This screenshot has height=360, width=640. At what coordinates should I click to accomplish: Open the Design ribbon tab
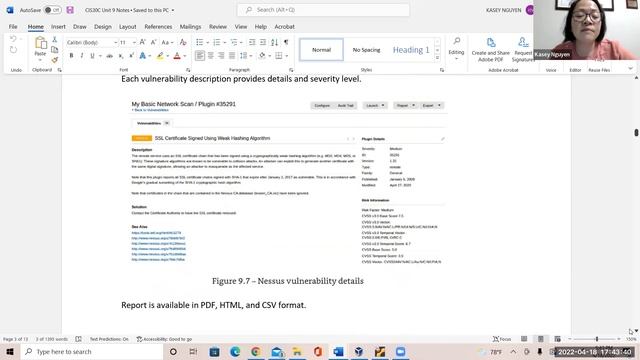pos(103,27)
